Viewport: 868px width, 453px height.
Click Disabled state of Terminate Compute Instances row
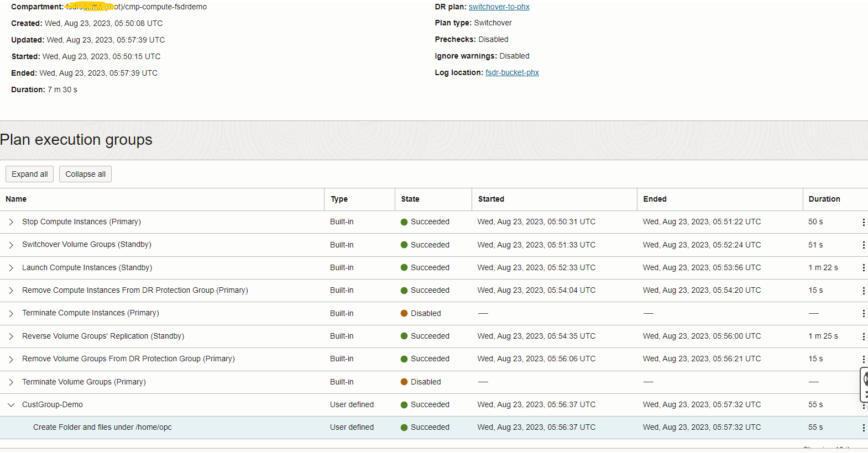point(421,313)
